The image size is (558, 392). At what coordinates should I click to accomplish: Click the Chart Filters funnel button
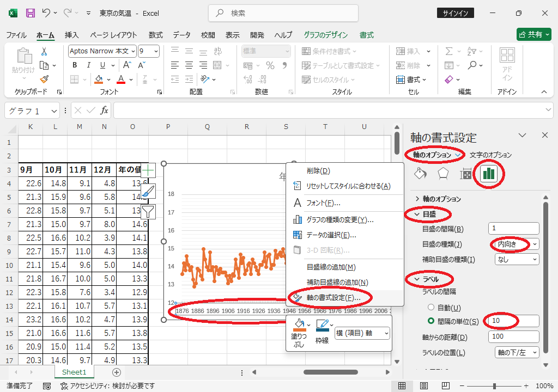coord(148,212)
